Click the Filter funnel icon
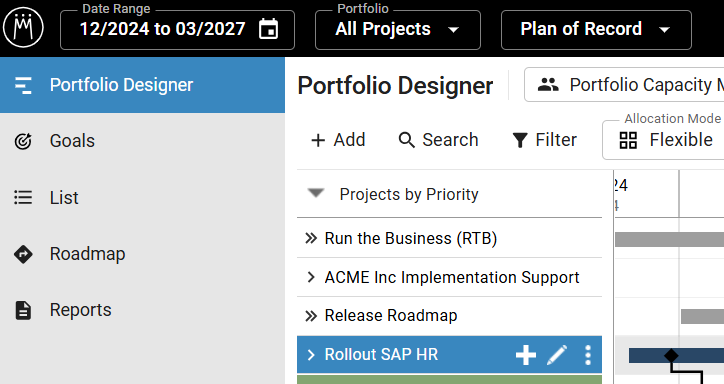The height and width of the screenshot is (384, 724). (520, 140)
